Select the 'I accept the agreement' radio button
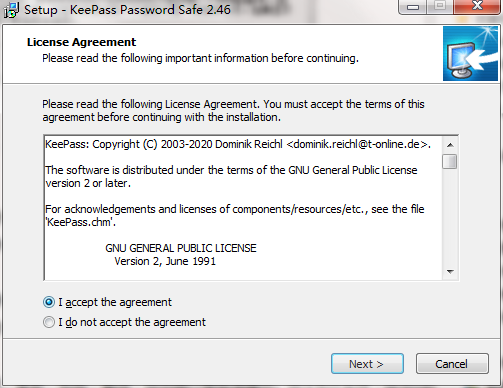Viewport: 503px width, 388px height. pos(49,302)
